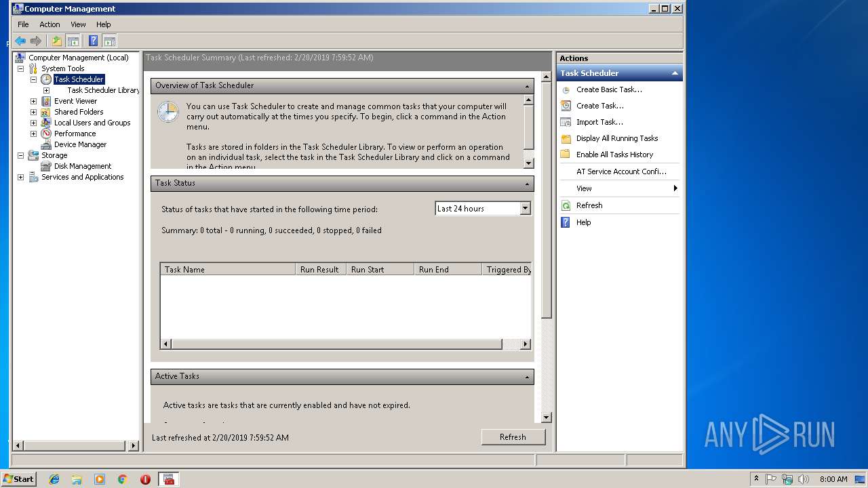
Task: Open Windows Explorer folder from taskbar
Action: point(77,479)
